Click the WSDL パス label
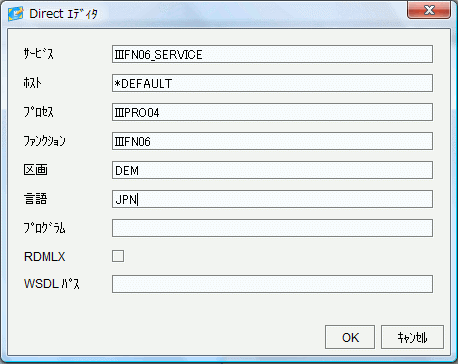 (x=52, y=284)
